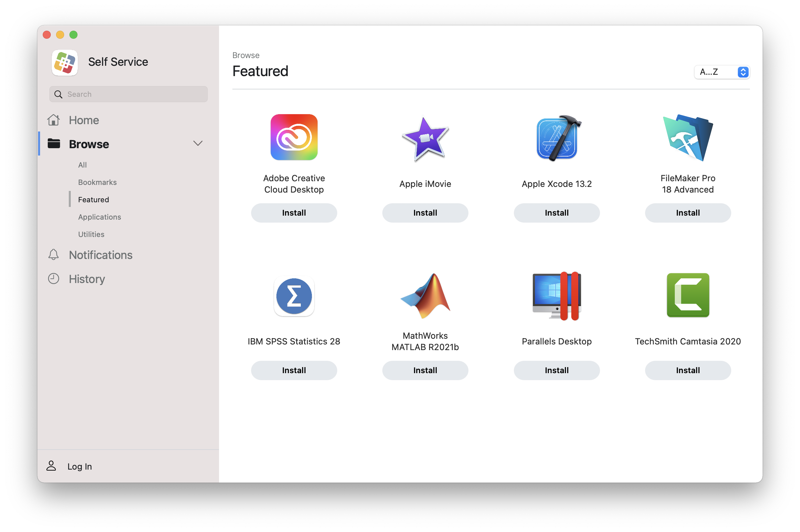Open the Utilities category
The image size is (800, 532).
coord(91,234)
